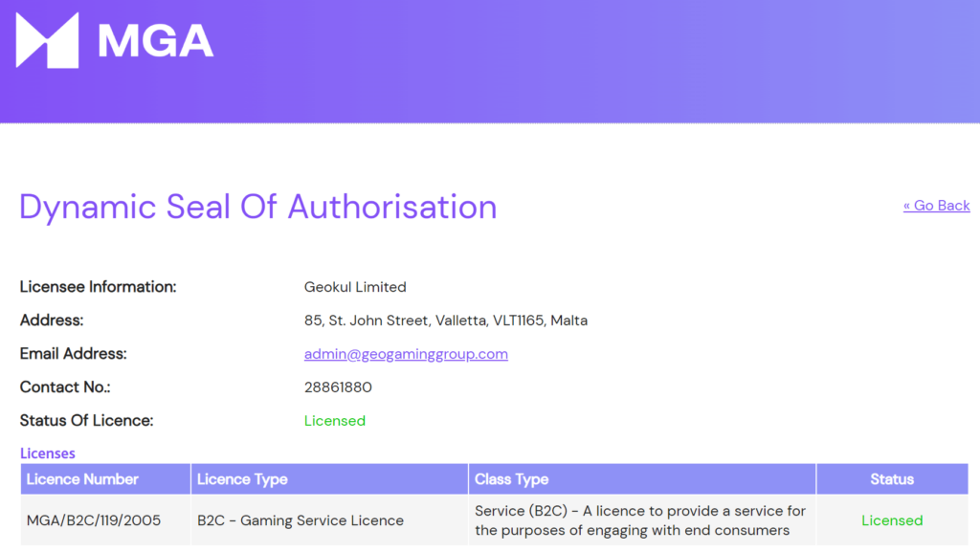
Task: Click the green Licensed status under Status Of Licence
Action: tap(334, 421)
